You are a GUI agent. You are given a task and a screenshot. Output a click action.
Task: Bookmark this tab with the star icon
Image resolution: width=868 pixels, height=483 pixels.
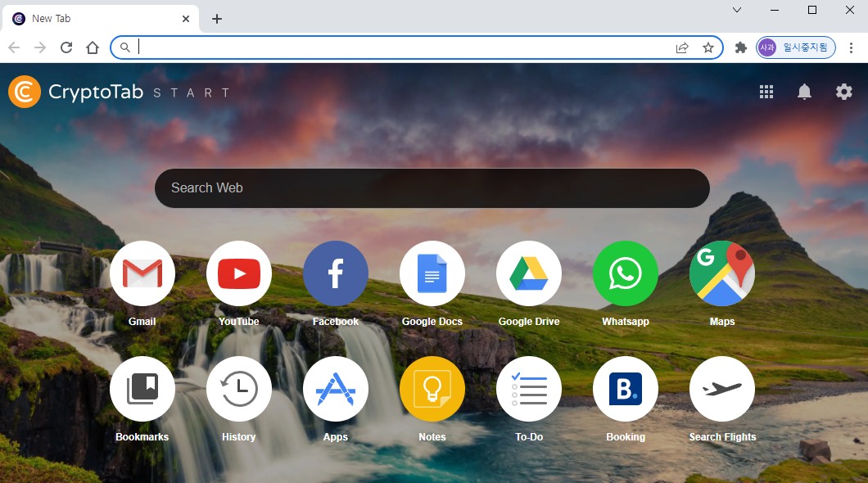708,47
